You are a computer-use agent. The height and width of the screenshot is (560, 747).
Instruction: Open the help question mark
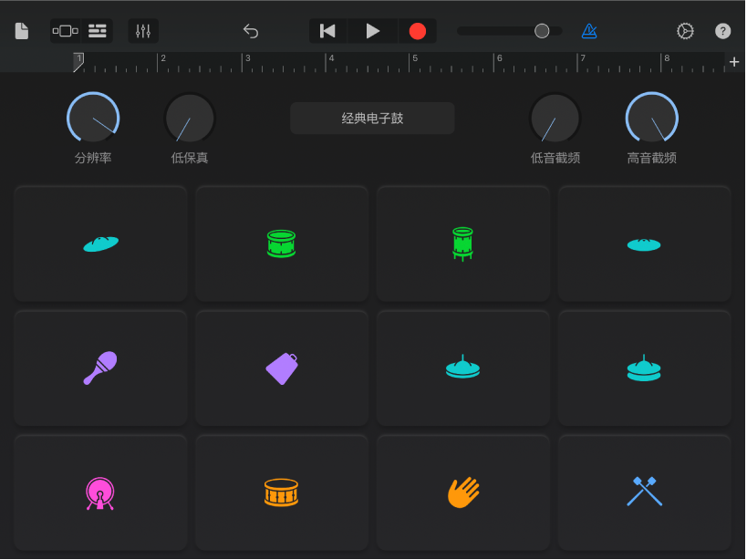coord(722,31)
